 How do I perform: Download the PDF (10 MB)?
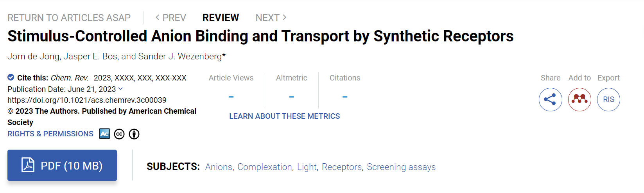(62, 165)
